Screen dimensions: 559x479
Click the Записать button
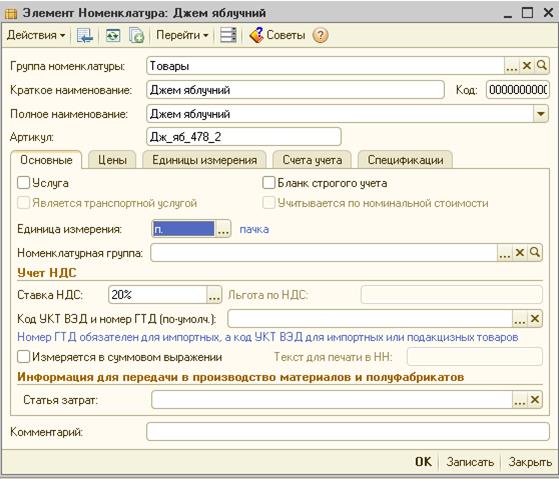pyautogui.click(x=470, y=462)
